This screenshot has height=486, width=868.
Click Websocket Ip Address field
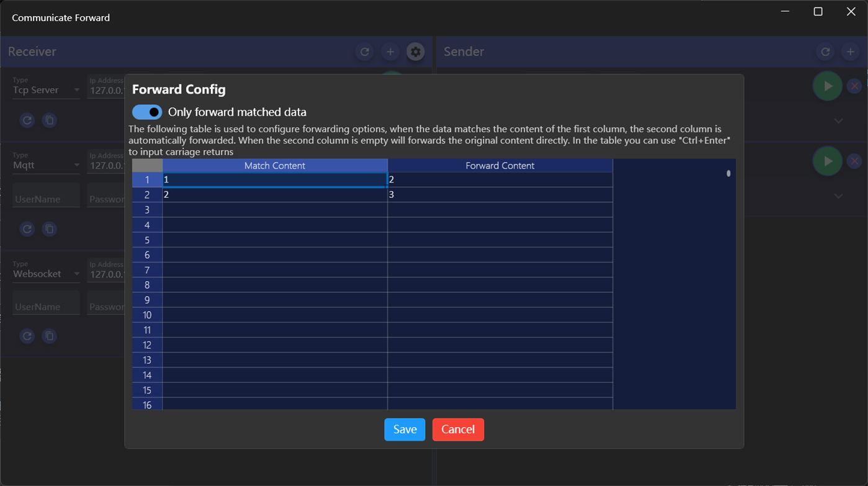click(106, 271)
